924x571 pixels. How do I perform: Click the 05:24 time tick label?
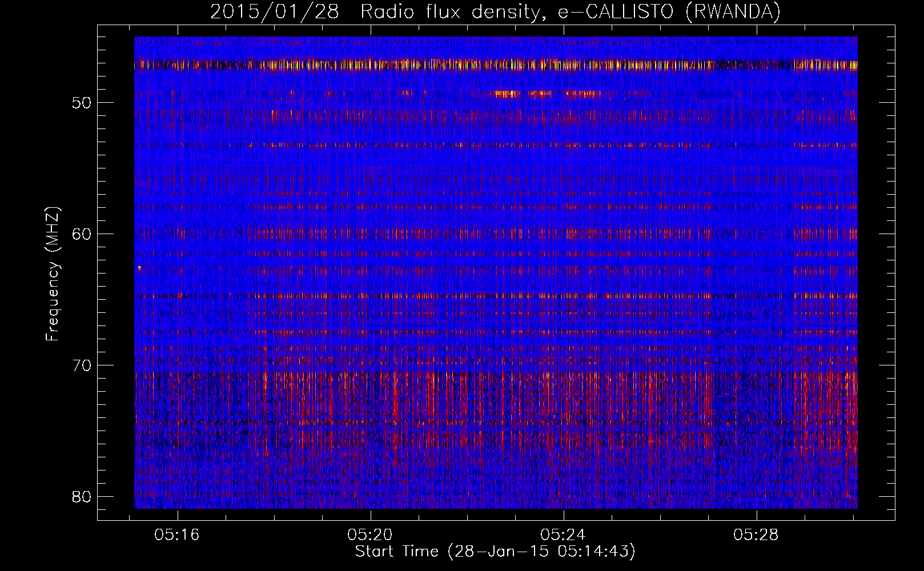[563, 535]
